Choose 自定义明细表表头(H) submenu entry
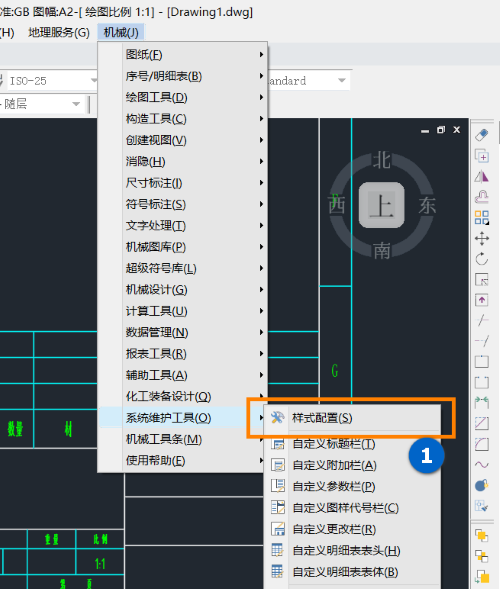 pos(352,551)
